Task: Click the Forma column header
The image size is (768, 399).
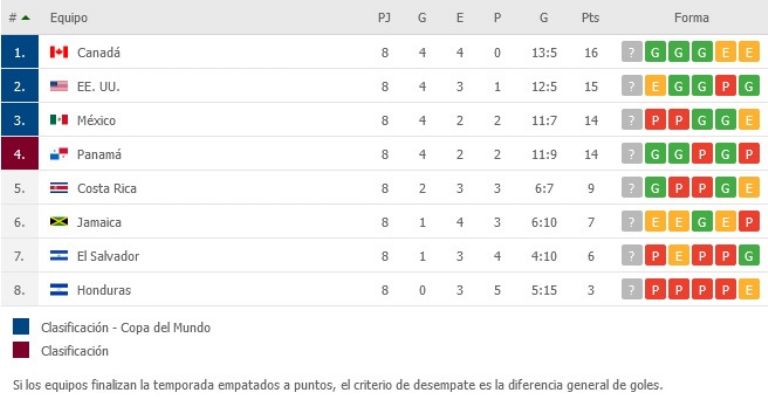Action: (x=691, y=18)
